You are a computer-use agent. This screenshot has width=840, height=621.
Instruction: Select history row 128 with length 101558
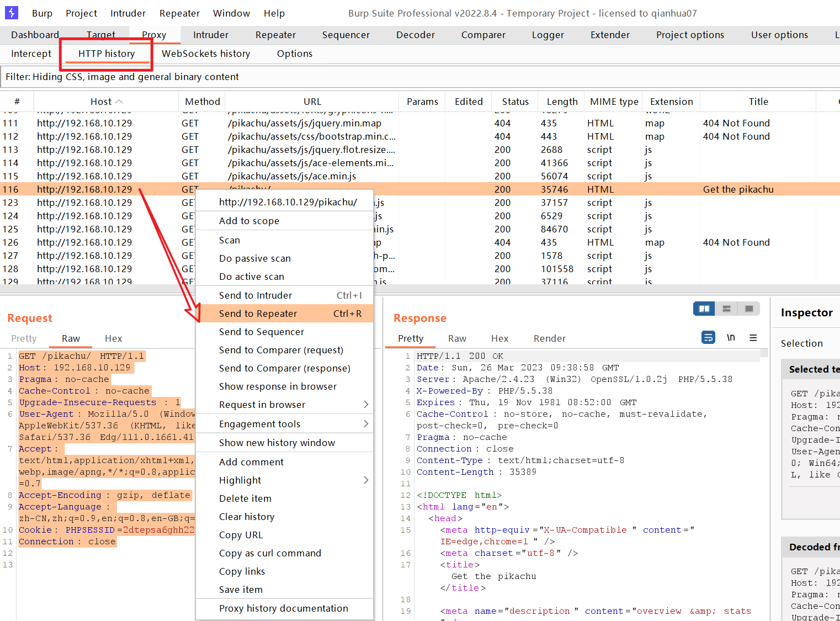click(x=420, y=269)
